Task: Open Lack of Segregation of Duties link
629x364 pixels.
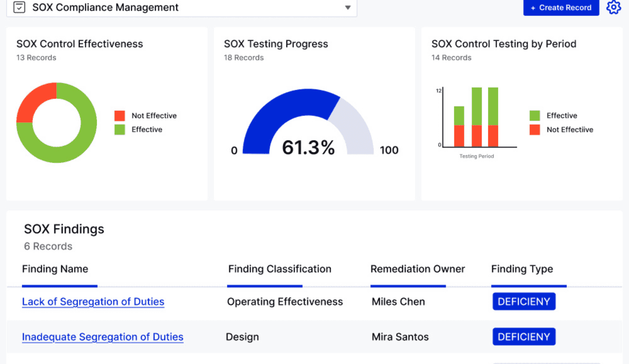Action: (93, 301)
